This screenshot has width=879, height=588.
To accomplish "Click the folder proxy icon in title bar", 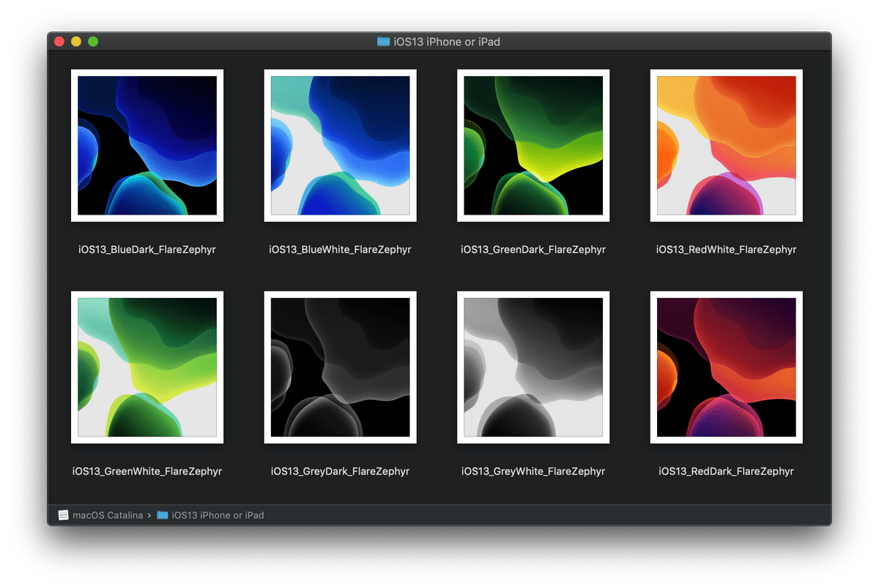I will click(383, 42).
